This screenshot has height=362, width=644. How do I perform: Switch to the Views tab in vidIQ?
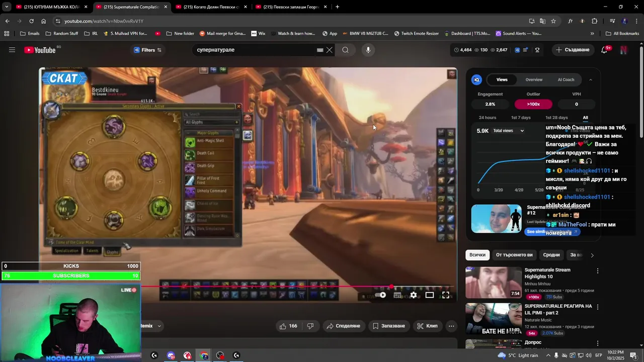click(502, 79)
